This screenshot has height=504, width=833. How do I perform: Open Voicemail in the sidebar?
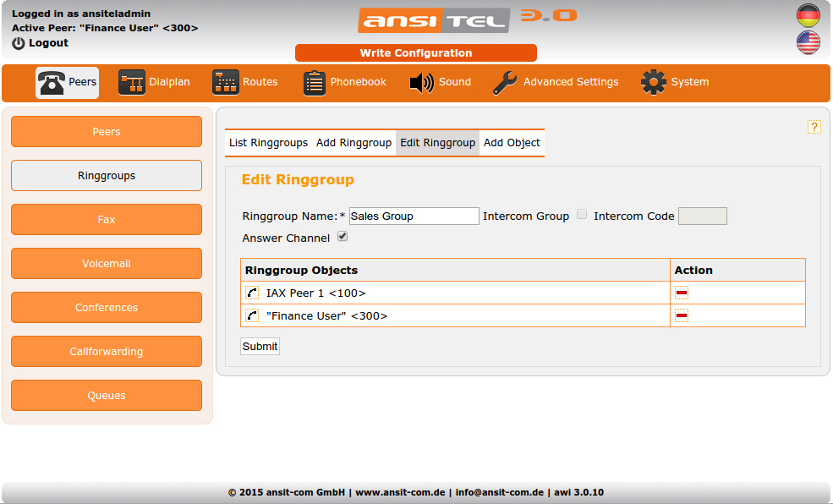(107, 264)
